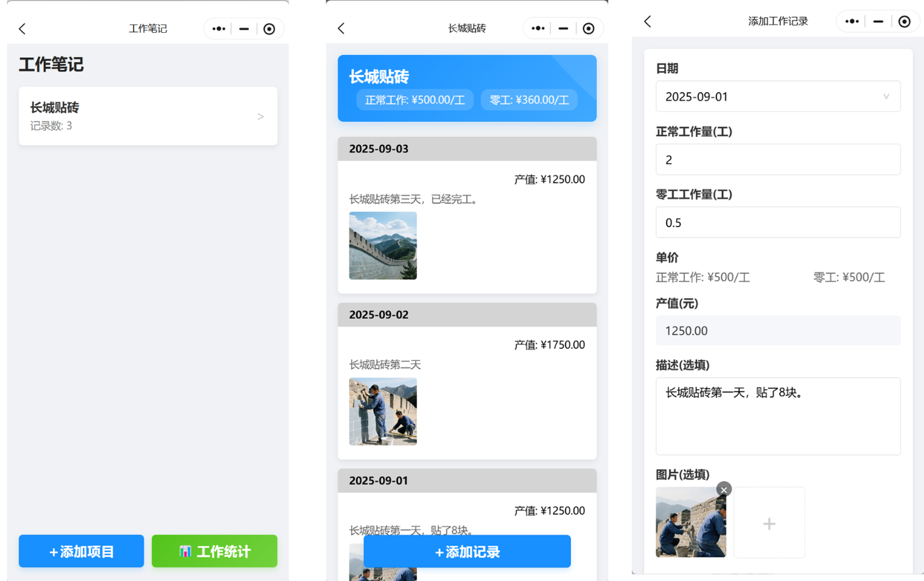The width and height of the screenshot is (924, 581).
Task: Go back from the 工作笔记 screen
Action: [23, 29]
